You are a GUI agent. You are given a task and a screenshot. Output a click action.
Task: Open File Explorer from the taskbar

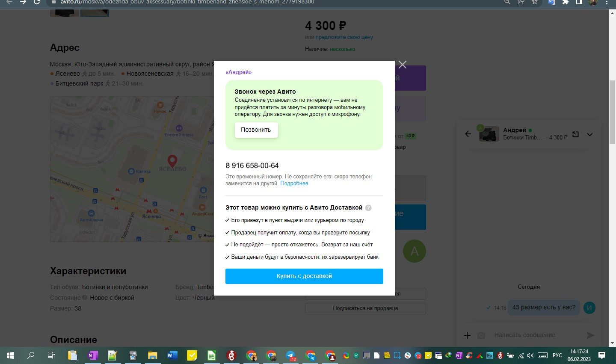tap(153, 355)
